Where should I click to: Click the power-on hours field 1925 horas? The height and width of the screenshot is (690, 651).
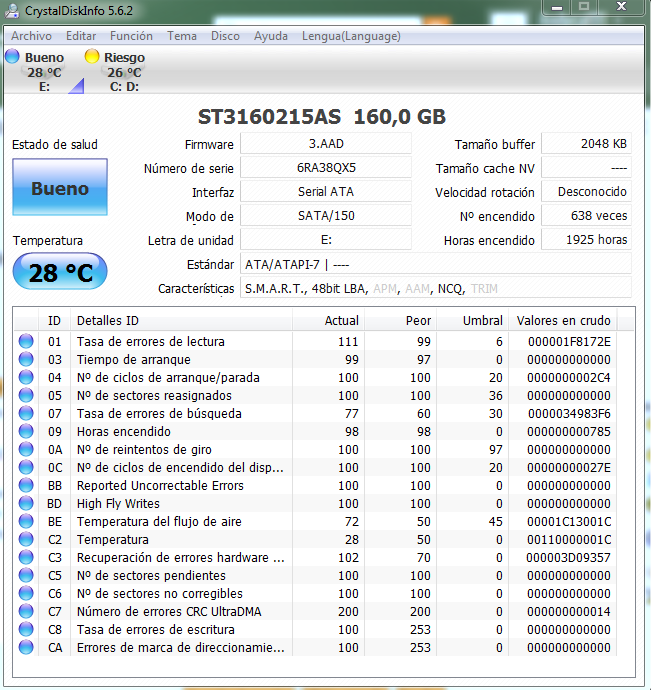click(586, 240)
